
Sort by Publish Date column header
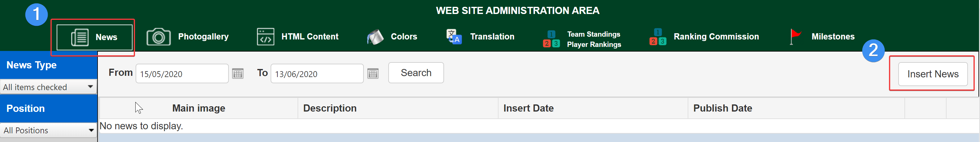722,108
